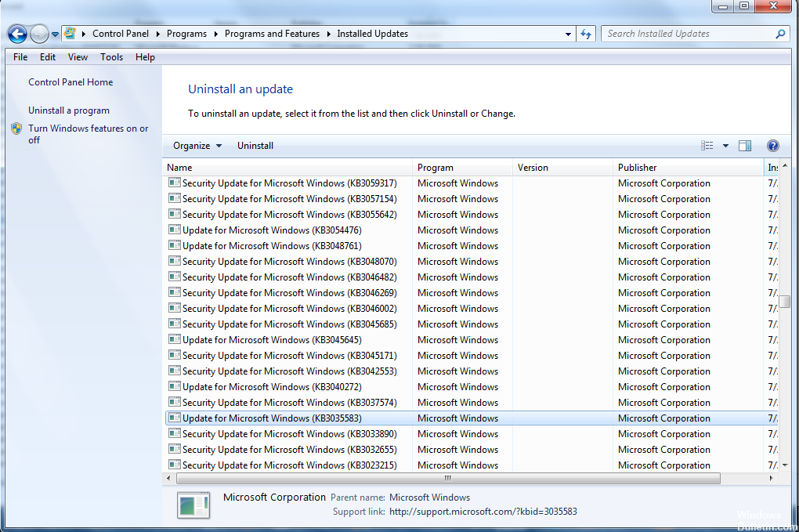Screen dimensions: 799x532
Task: Click the icon of KB3048070 update
Action: tap(175, 261)
